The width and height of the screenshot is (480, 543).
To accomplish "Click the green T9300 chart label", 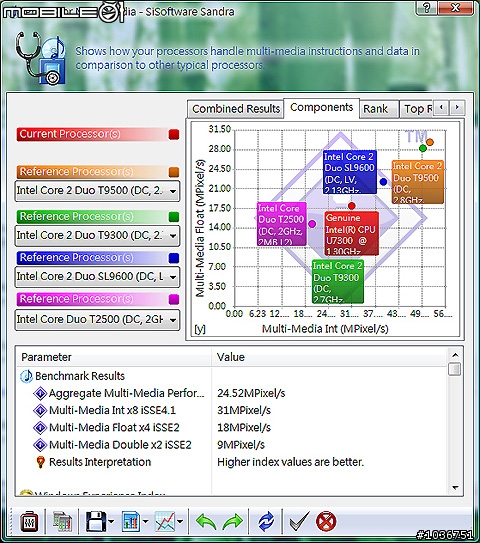I will [338, 281].
